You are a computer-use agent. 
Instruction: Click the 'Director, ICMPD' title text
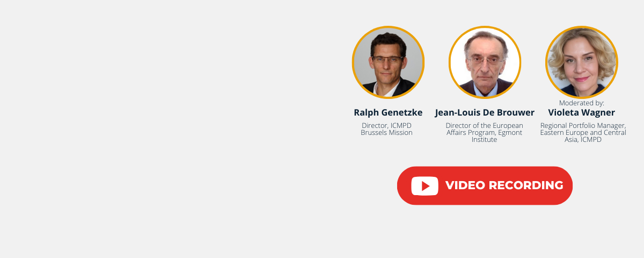[386, 125]
